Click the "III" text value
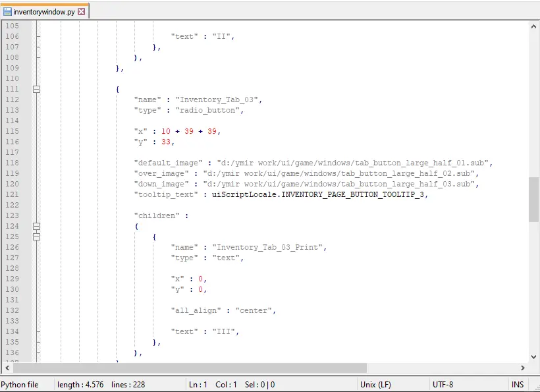The image size is (540, 392). point(223,332)
